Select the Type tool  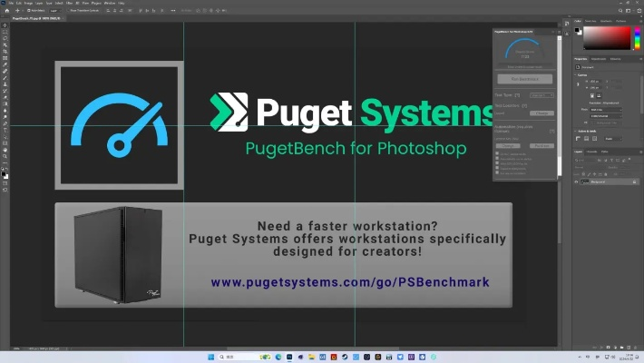pyautogui.click(x=5, y=130)
